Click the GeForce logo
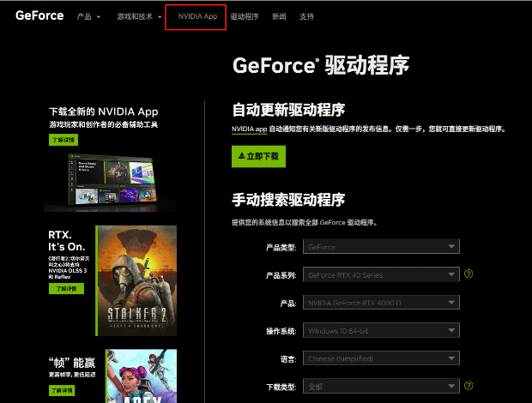Viewport: 532px width, 403px height. [39, 15]
